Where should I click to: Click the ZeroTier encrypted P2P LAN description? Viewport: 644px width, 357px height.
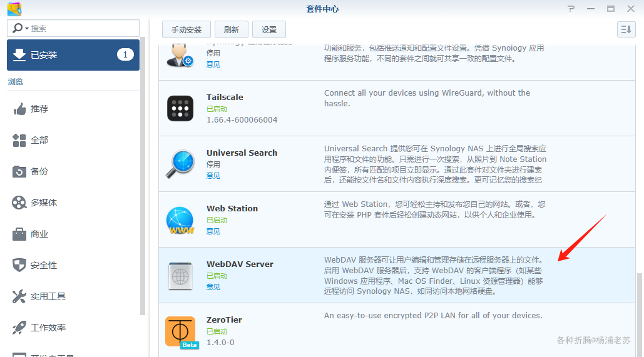(x=433, y=316)
